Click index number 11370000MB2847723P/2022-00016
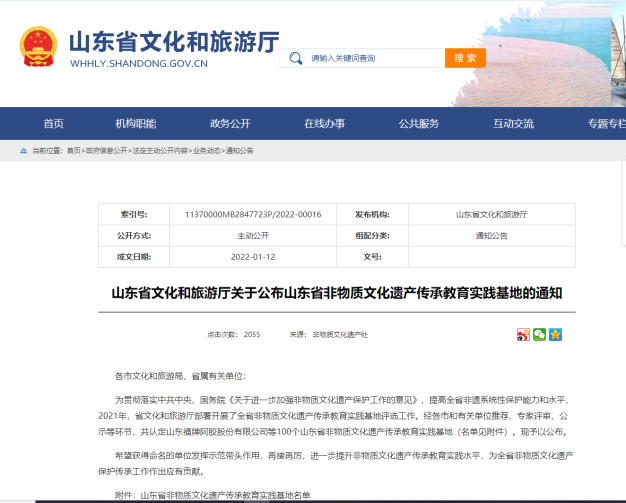 click(253, 214)
